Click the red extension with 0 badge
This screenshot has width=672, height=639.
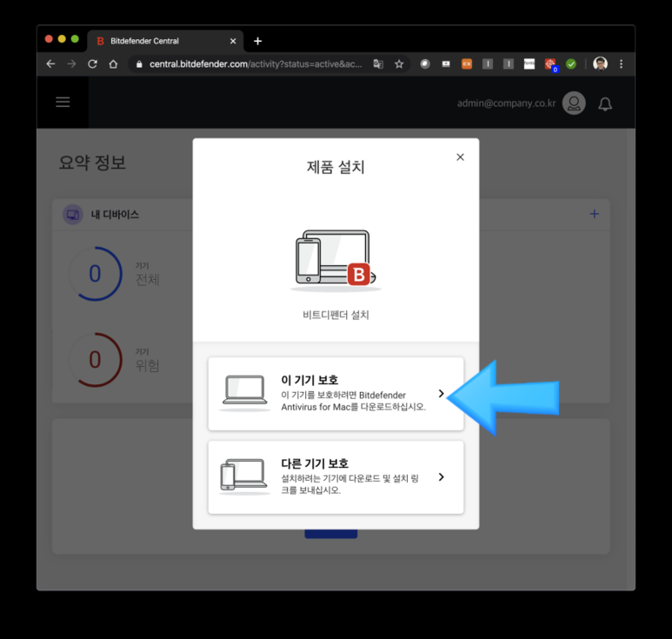point(550,64)
